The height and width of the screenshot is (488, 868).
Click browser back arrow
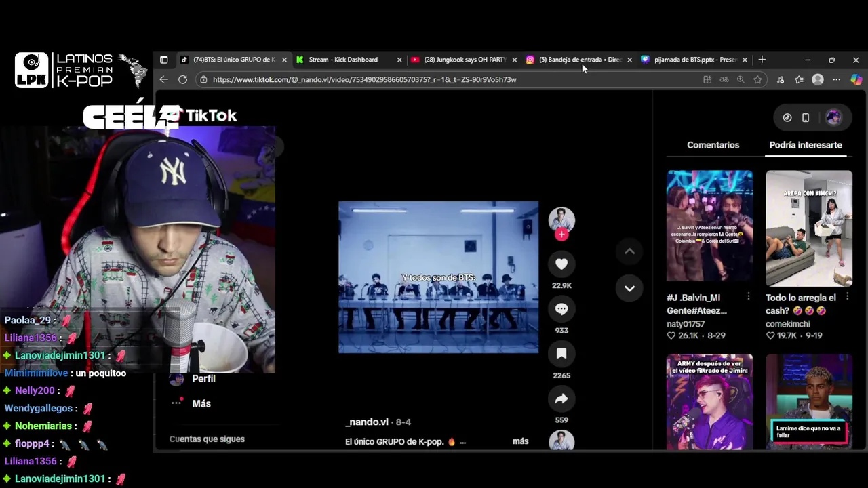tap(163, 79)
